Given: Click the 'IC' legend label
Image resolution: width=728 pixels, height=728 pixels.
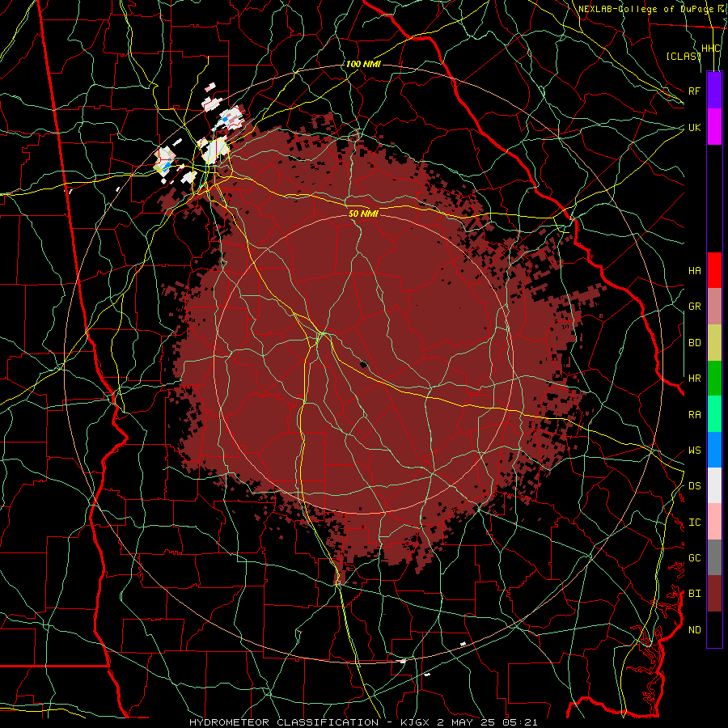Looking at the screenshot, I should pos(695,523).
